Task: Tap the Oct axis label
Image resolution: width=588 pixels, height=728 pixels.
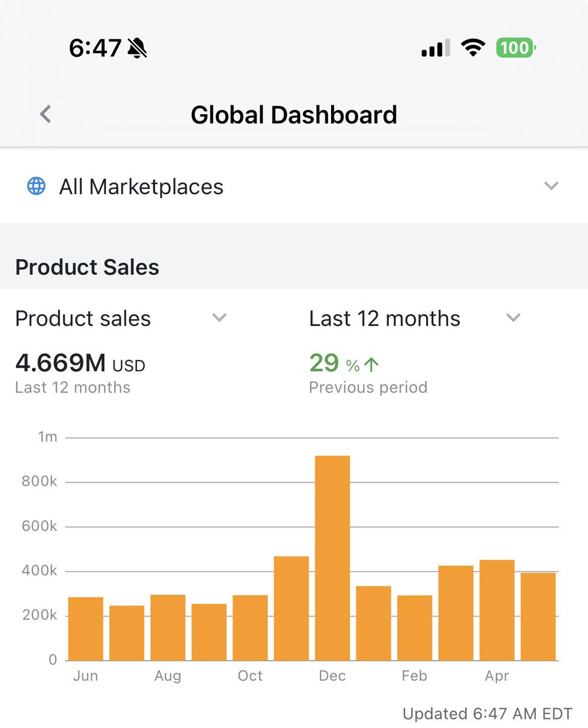Action: pos(250,676)
